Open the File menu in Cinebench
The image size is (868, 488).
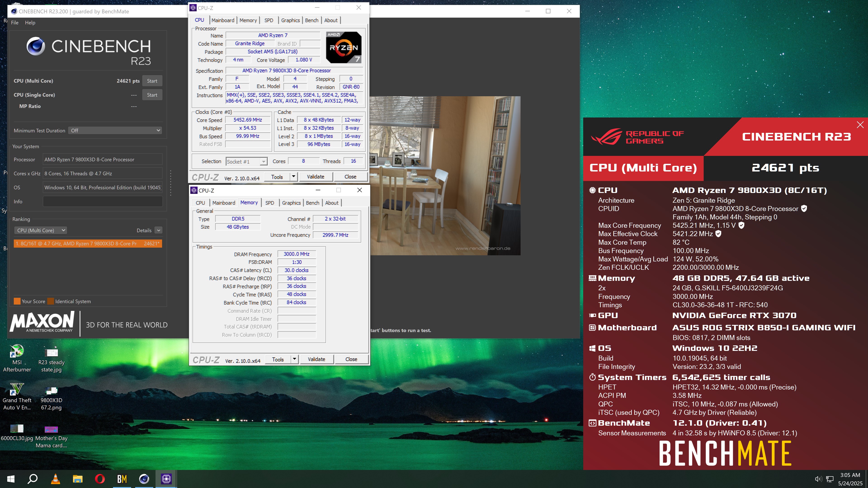click(15, 23)
